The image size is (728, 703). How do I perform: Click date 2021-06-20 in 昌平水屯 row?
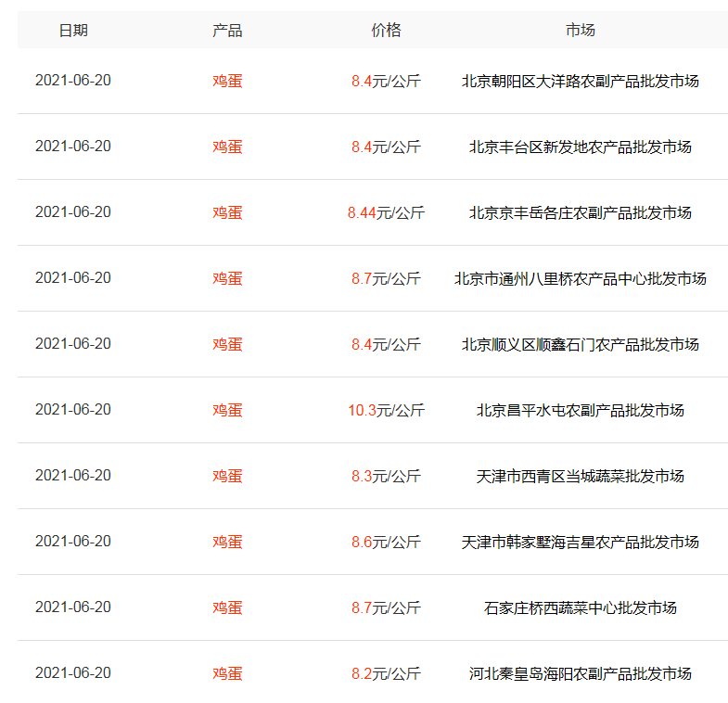(73, 410)
